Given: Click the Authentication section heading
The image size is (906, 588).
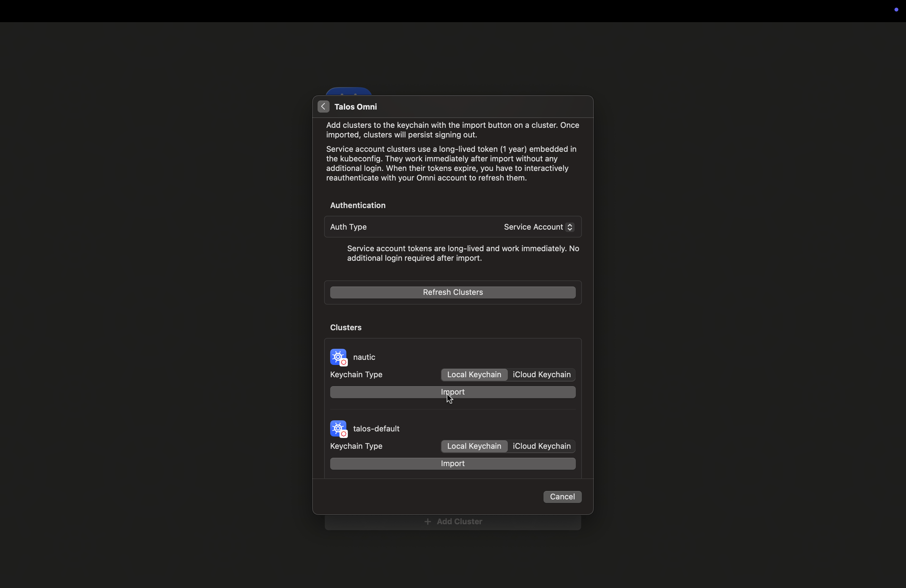Looking at the screenshot, I should 357,205.
